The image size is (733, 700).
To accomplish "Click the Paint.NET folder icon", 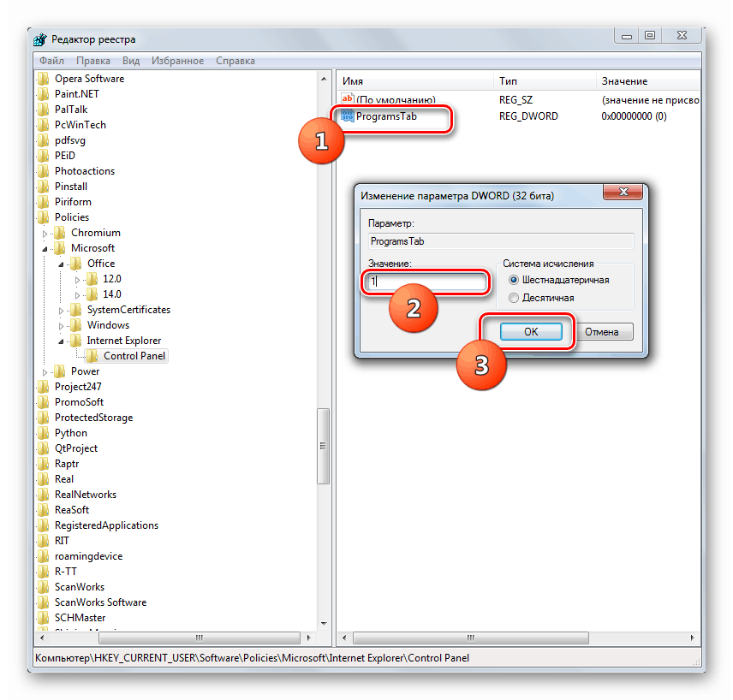I will pos(43,94).
